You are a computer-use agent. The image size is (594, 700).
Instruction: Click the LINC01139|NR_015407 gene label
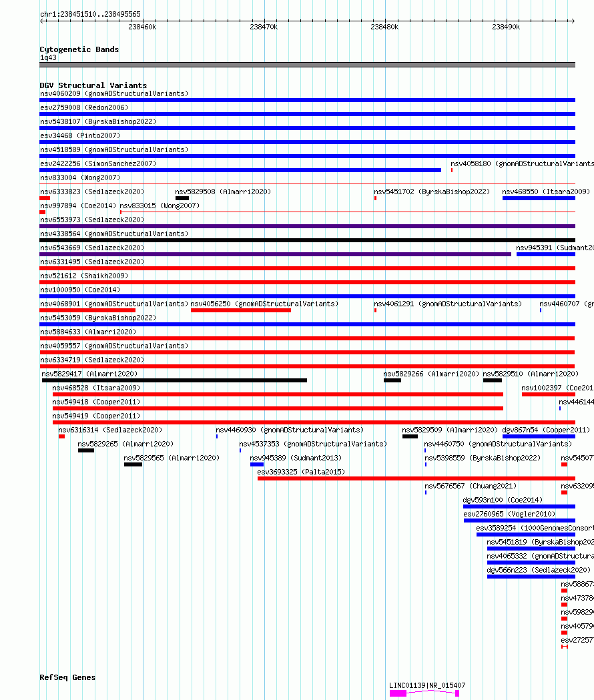tap(427, 685)
